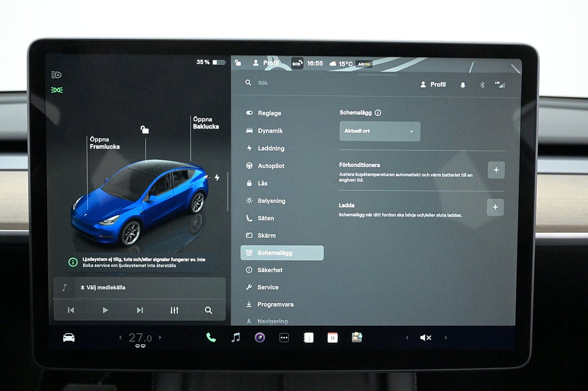Open car controls icon in bottom bar
588x391 pixels.
click(69, 338)
